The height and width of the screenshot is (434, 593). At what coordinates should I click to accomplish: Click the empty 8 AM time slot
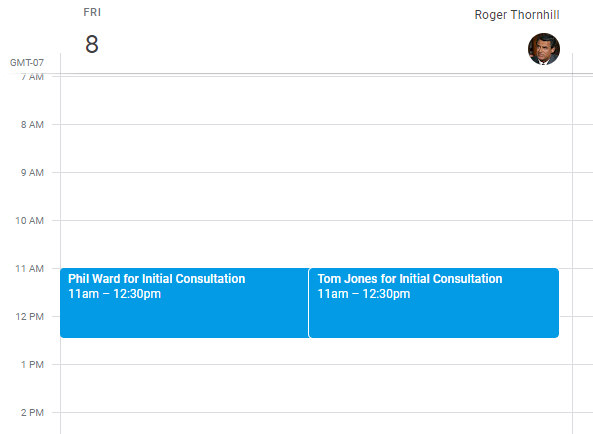pyautogui.click(x=316, y=148)
